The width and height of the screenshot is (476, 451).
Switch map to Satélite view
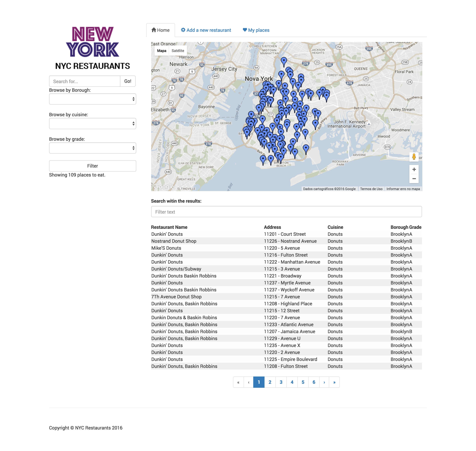pos(178,51)
